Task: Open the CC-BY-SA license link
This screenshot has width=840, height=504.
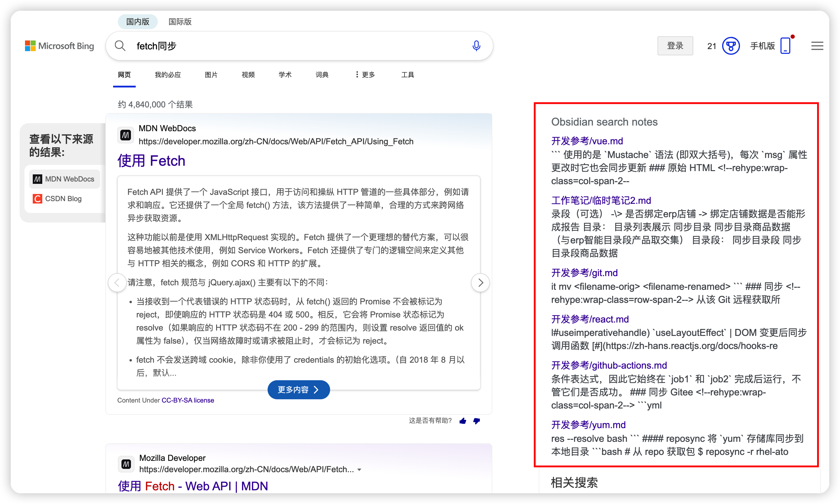Action: click(x=187, y=400)
